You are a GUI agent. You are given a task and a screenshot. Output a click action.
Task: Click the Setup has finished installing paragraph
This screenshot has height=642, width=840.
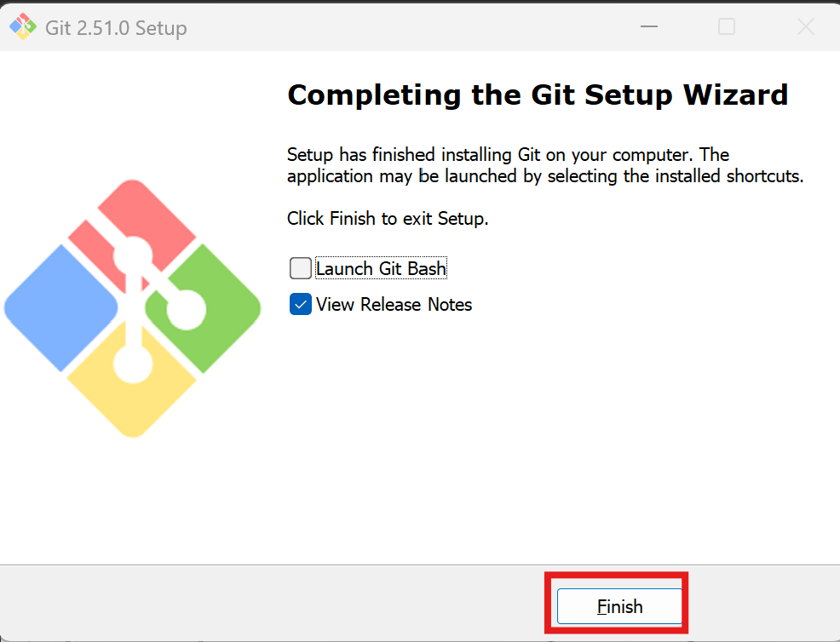pos(545,165)
